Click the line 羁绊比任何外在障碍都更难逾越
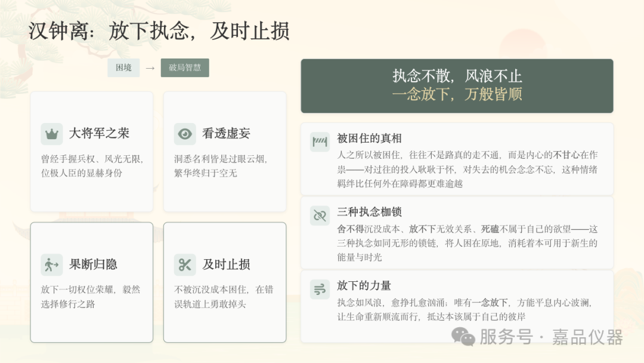 pyautogui.click(x=400, y=184)
